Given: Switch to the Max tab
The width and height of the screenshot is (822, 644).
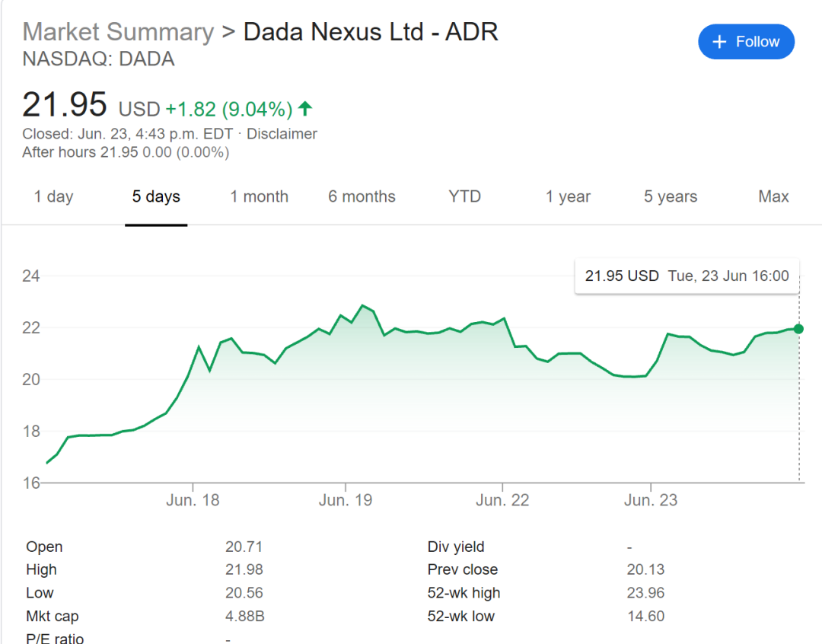Looking at the screenshot, I should coord(773,196).
